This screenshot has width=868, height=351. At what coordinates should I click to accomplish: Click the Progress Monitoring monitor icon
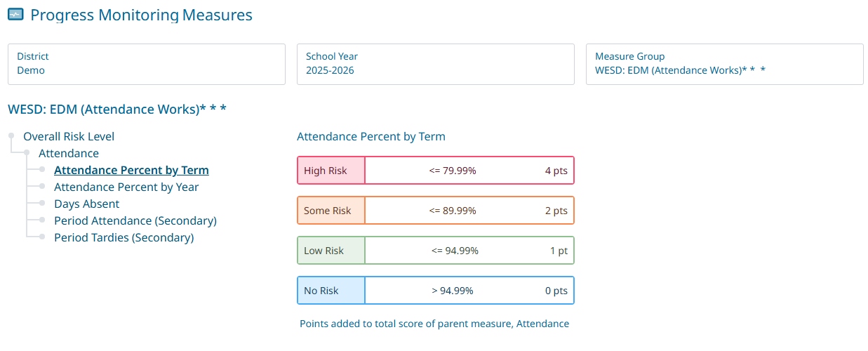coord(15,14)
